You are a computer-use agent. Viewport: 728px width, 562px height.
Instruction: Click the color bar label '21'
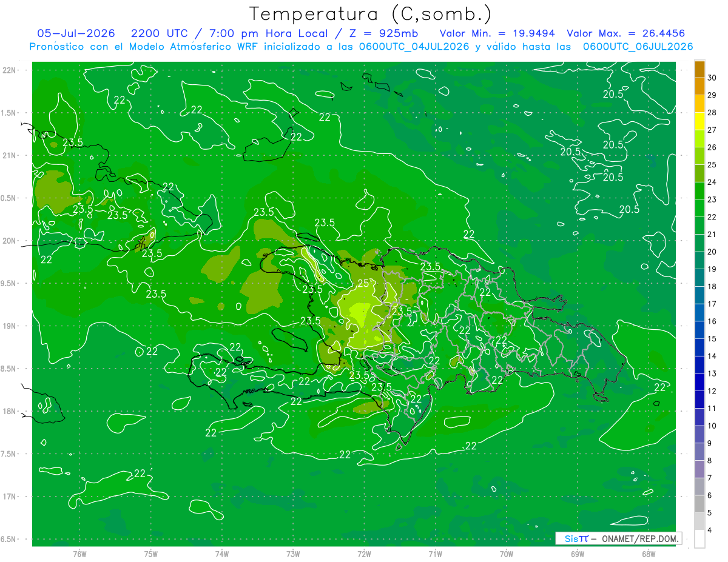coord(712,234)
